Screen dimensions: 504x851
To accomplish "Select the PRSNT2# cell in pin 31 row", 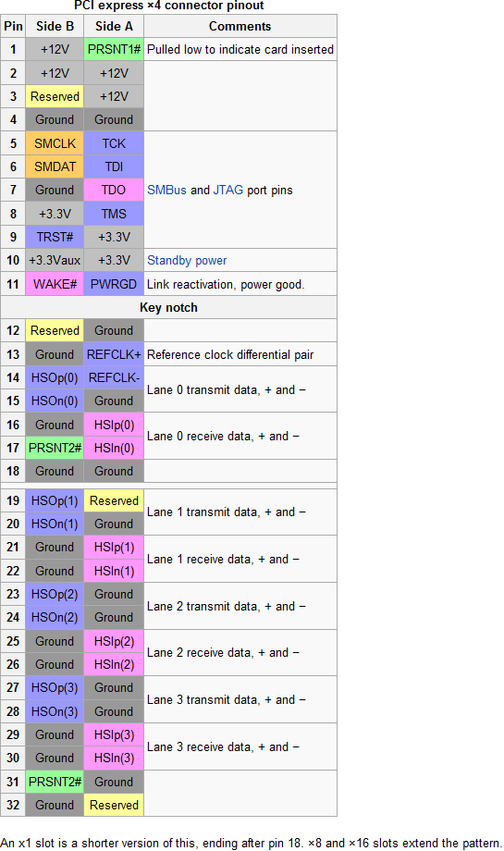I will point(55,782).
